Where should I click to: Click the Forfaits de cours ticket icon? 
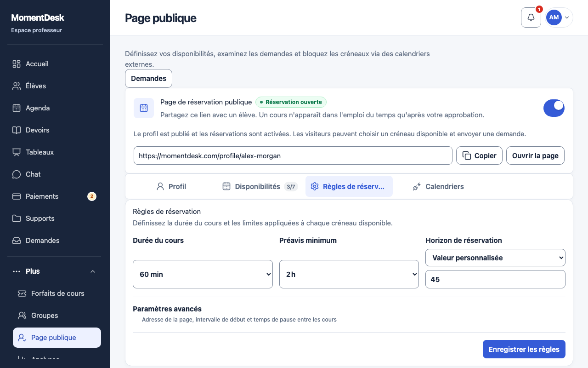coord(22,293)
